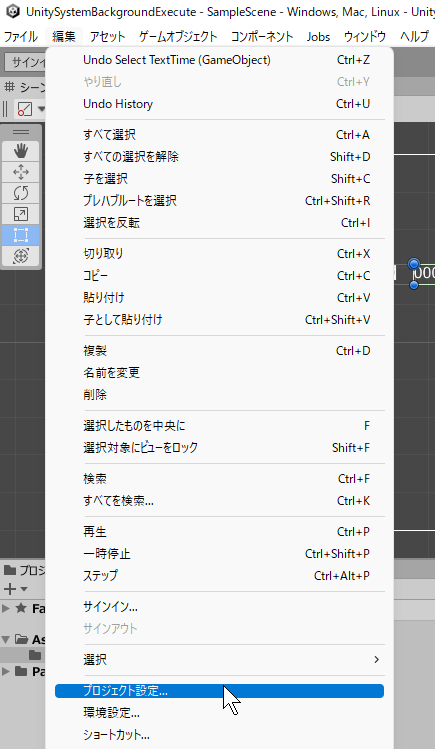Choose 貼り付け
This screenshot has width=435, height=749.
(220, 298)
